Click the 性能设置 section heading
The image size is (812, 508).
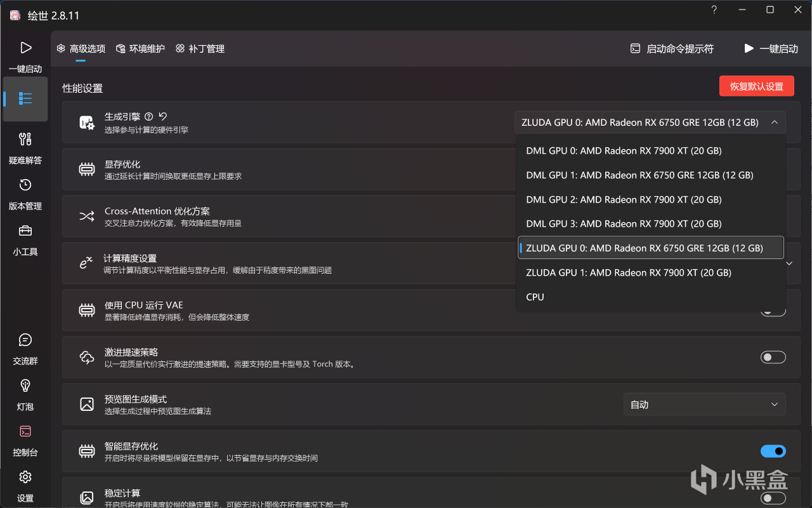[82, 88]
